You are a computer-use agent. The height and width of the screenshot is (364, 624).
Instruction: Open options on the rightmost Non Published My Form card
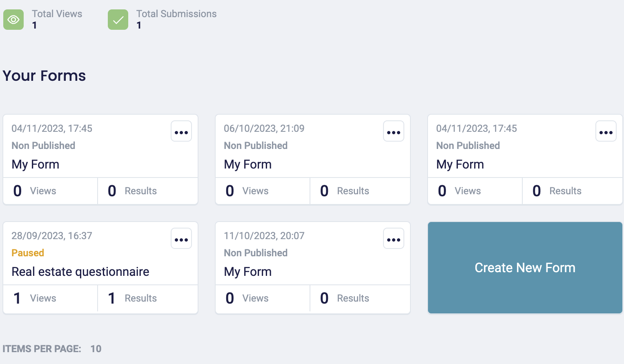[606, 131]
